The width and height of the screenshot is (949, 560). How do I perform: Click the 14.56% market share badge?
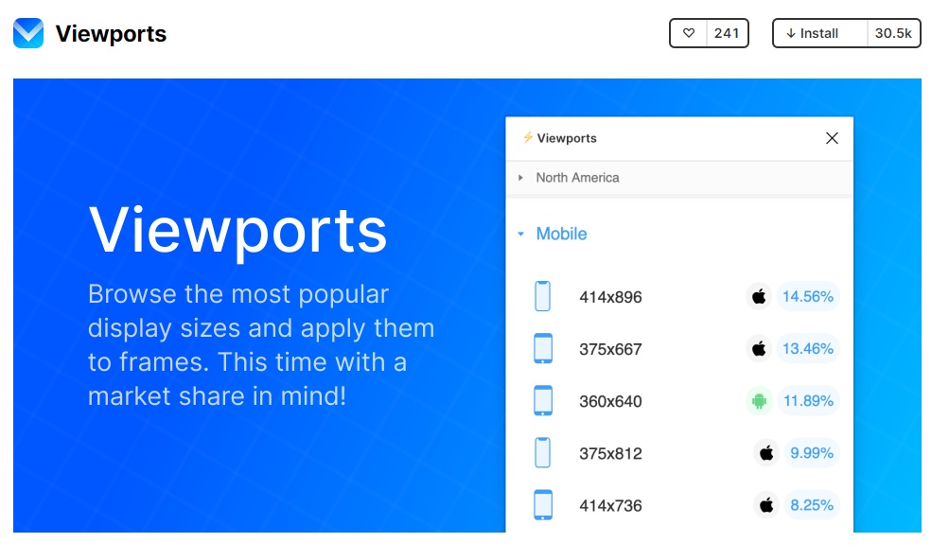pos(808,296)
